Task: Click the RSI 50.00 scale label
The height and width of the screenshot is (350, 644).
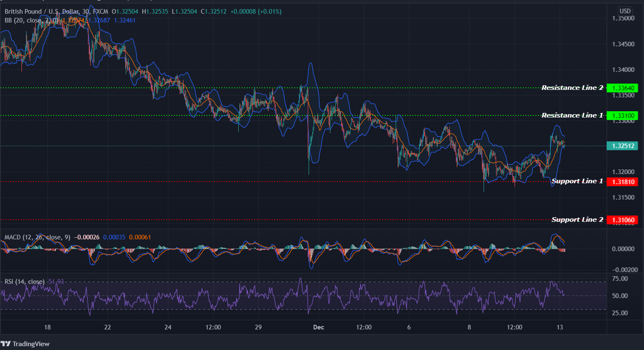Action: (620, 296)
